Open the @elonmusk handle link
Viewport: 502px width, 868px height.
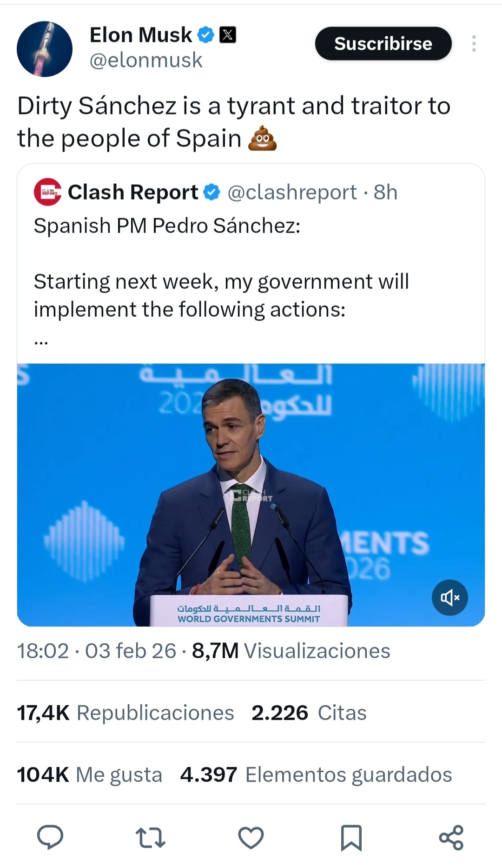(146, 60)
